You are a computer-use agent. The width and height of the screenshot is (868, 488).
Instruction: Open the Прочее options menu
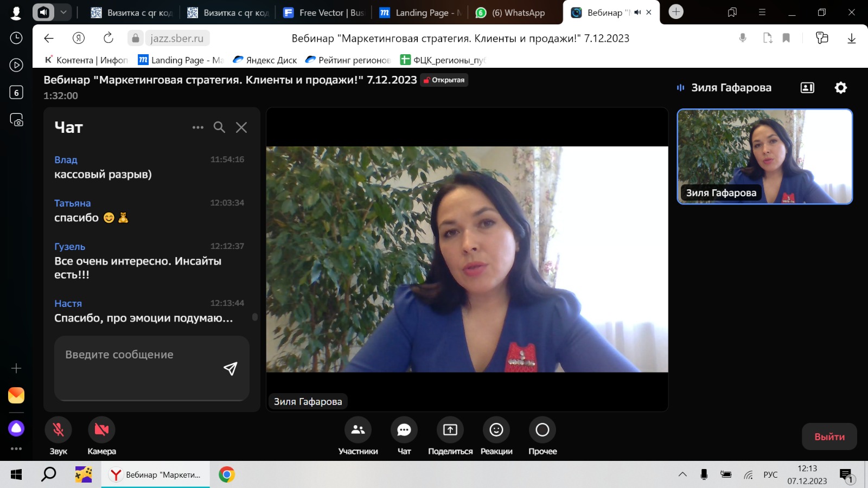(x=542, y=430)
